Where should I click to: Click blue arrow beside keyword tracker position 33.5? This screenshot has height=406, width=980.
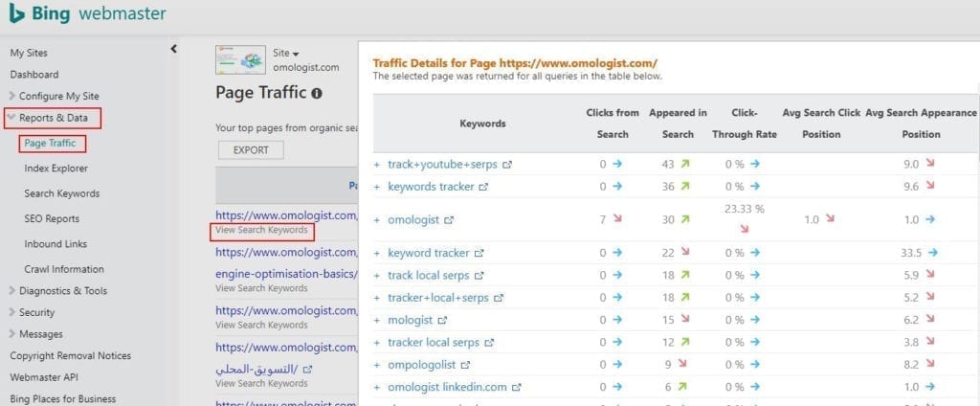click(x=933, y=253)
